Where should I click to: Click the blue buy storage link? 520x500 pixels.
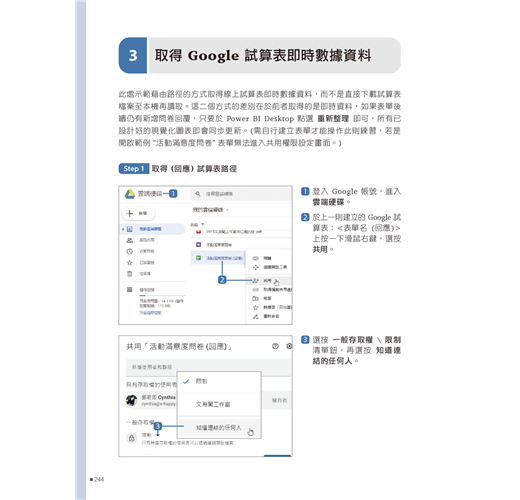coord(150,313)
